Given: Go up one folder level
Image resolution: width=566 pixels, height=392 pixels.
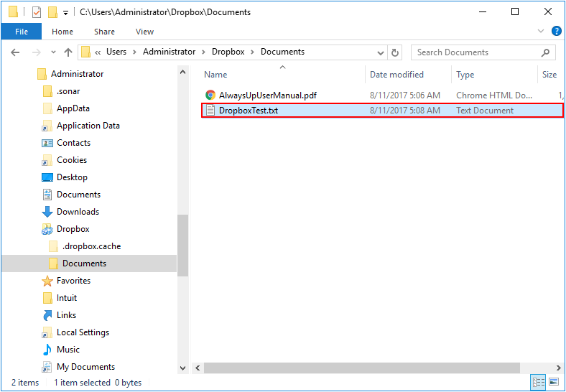Looking at the screenshot, I should (68, 52).
